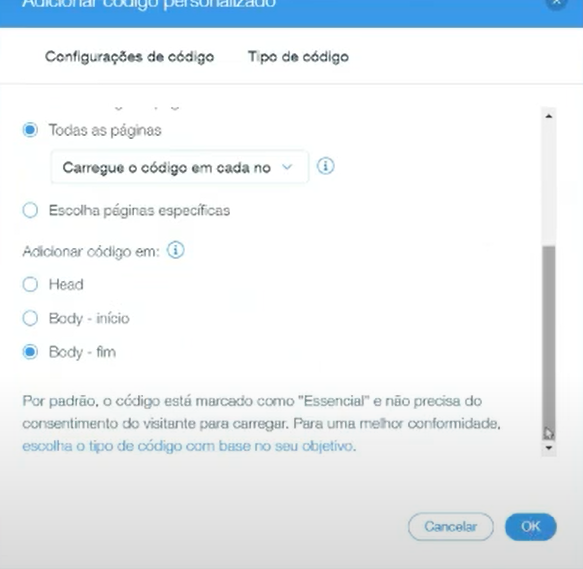
Task: Cancel the dialog with Cancelar
Action: [451, 527]
